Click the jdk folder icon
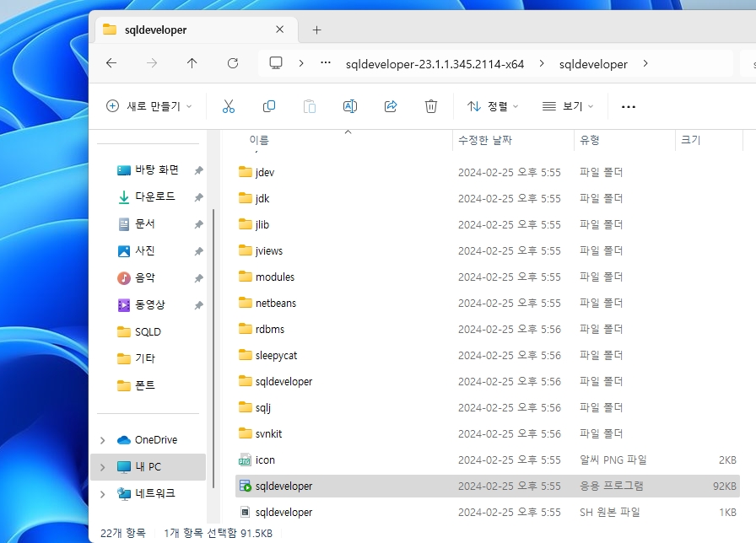The height and width of the screenshot is (543, 756). tap(246, 198)
